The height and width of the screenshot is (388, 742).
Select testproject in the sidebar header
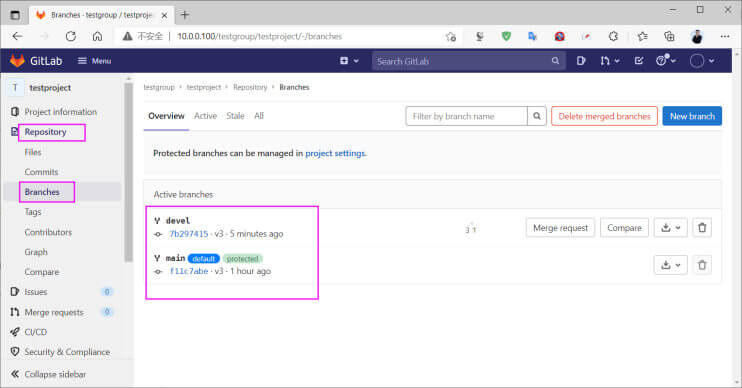tap(50, 88)
